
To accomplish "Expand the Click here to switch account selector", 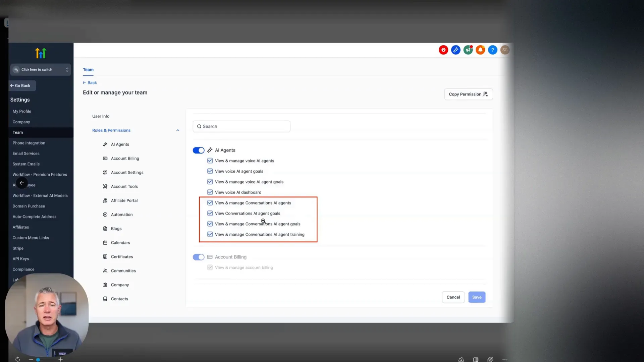I will point(40,69).
